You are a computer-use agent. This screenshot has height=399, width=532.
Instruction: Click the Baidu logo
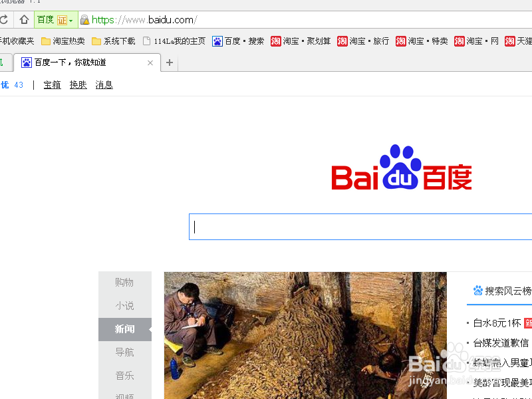[x=402, y=168]
